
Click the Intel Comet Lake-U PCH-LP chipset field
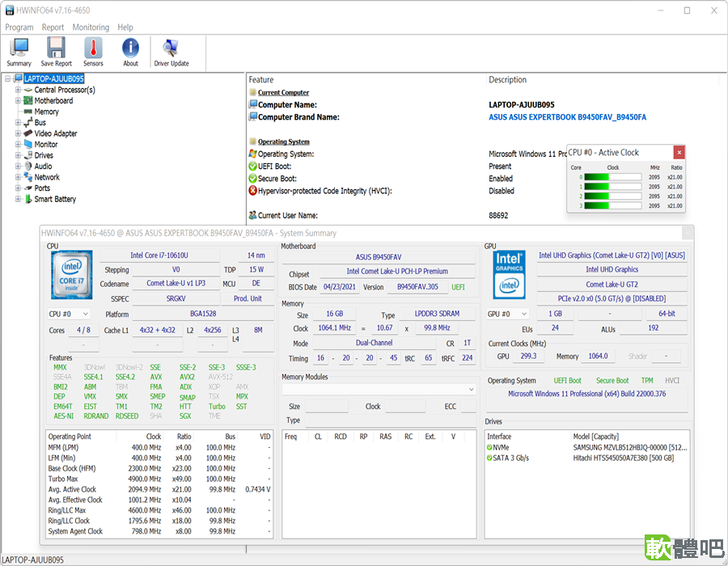[397, 272]
